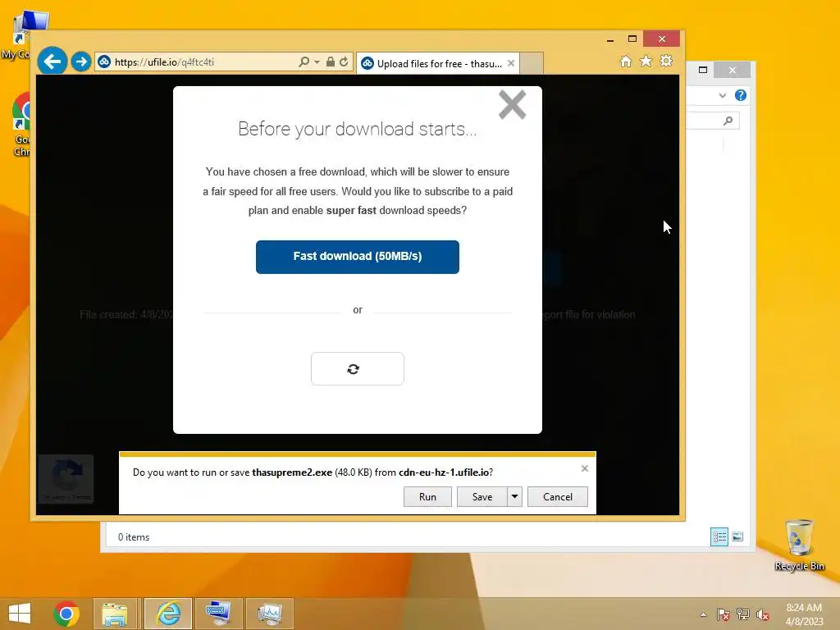The image size is (840, 630).
Task: Click the '0 items' status text
Action: [134, 536]
